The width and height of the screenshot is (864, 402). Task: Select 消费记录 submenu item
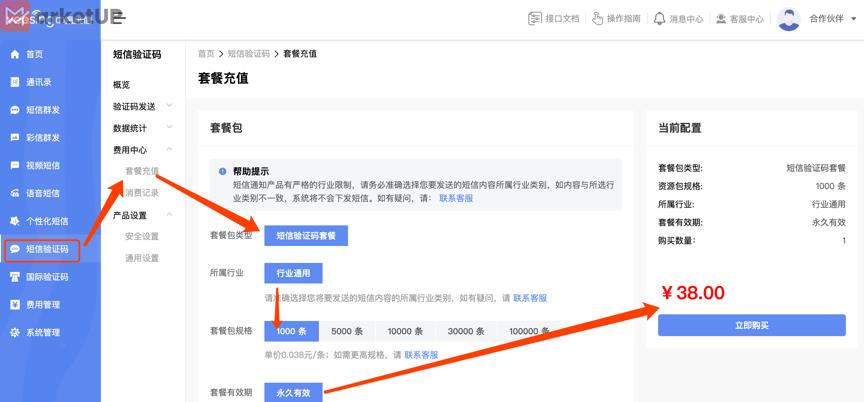[x=142, y=193]
